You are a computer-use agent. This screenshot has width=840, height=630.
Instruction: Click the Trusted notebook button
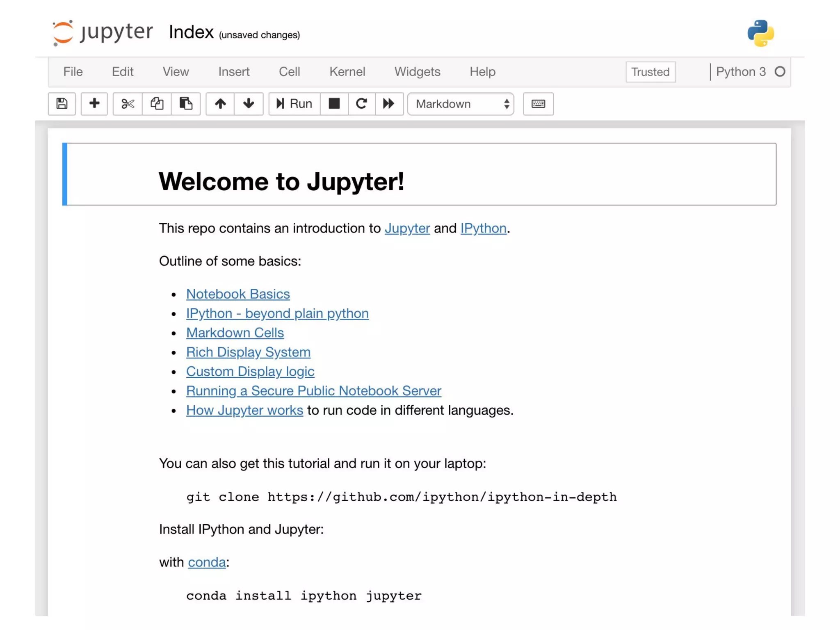coord(651,72)
